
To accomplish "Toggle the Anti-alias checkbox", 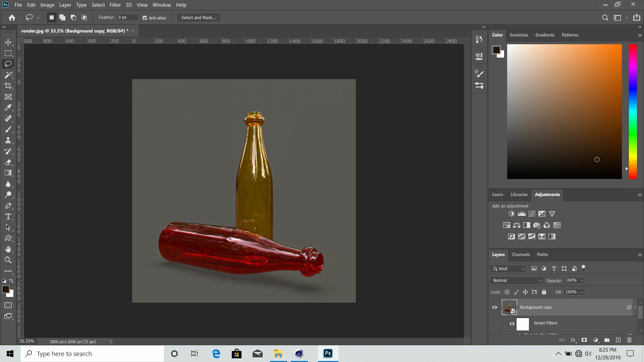I will [145, 18].
